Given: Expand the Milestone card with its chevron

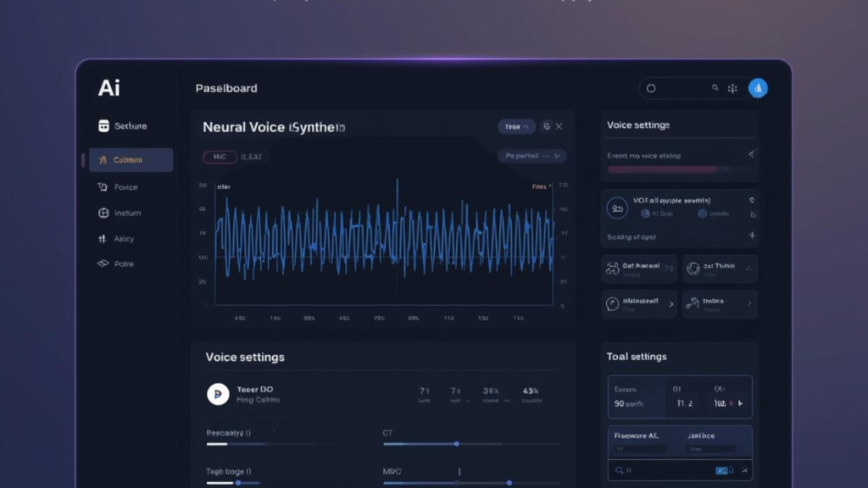Looking at the screenshot, I should [x=671, y=304].
